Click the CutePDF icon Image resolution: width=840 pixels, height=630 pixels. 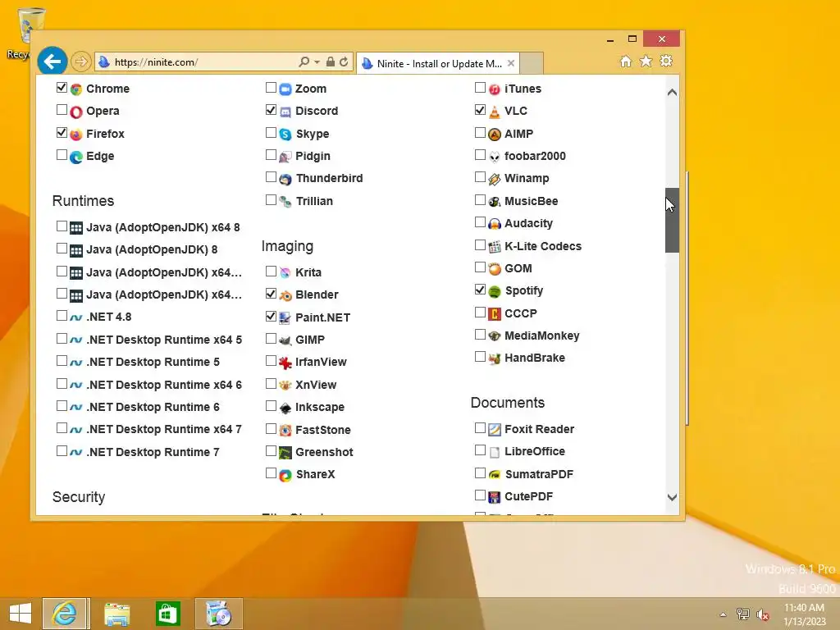click(495, 497)
